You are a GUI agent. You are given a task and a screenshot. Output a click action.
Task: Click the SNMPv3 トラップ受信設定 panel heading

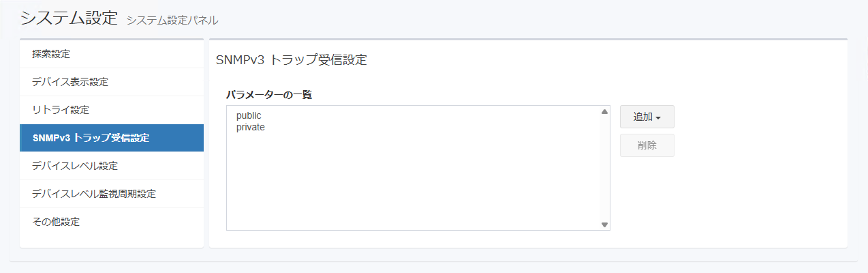pyautogui.click(x=292, y=59)
